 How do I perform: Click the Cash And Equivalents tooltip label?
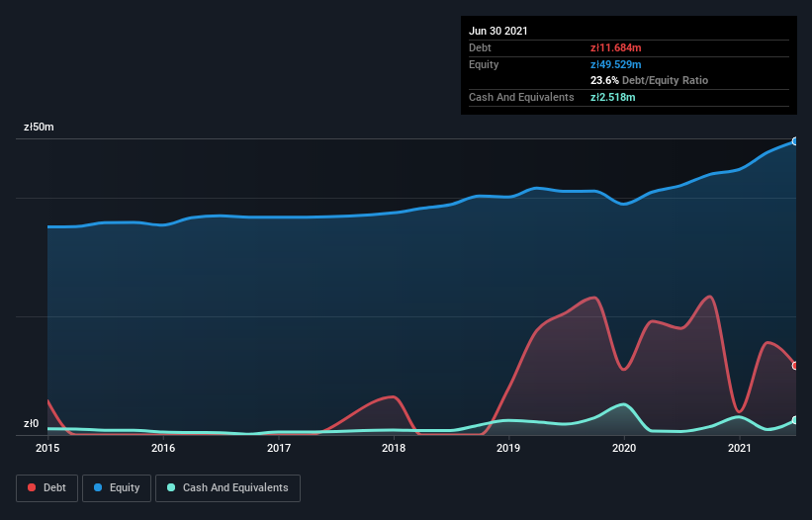tap(521, 97)
